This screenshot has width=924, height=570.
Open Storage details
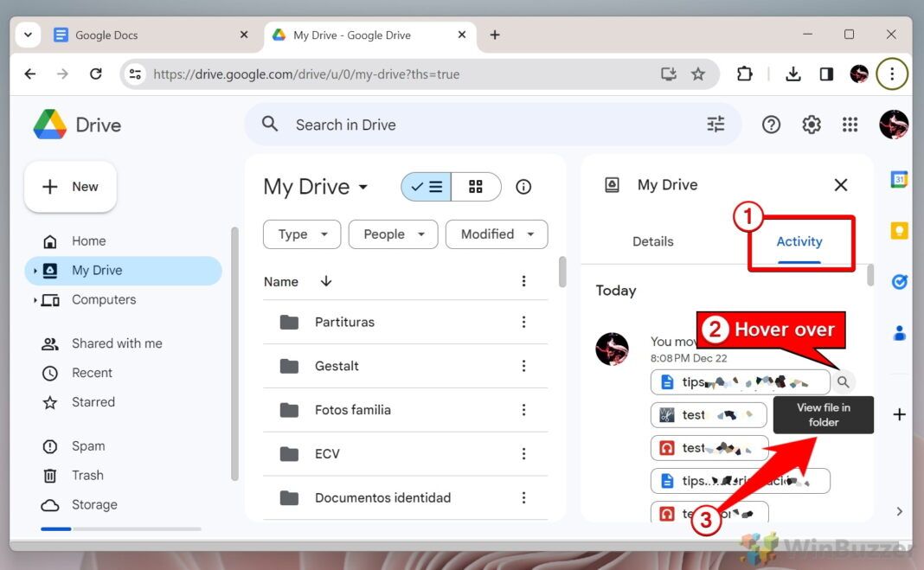pyautogui.click(x=124, y=504)
